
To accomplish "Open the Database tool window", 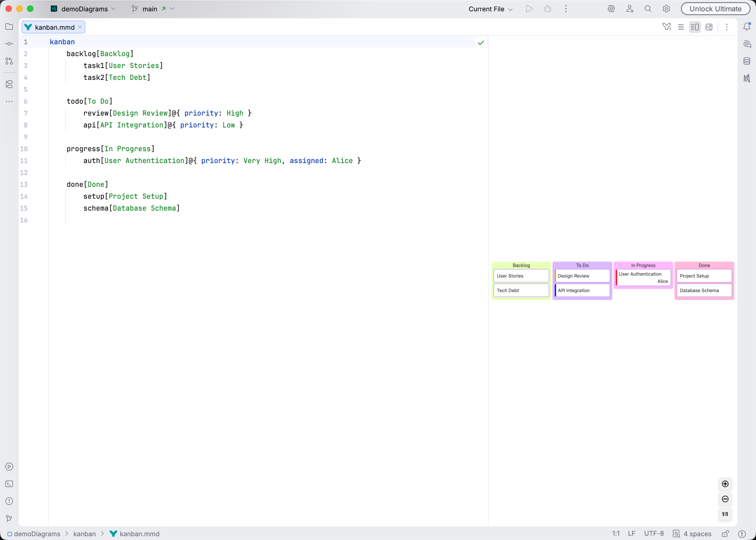I will pos(748,61).
